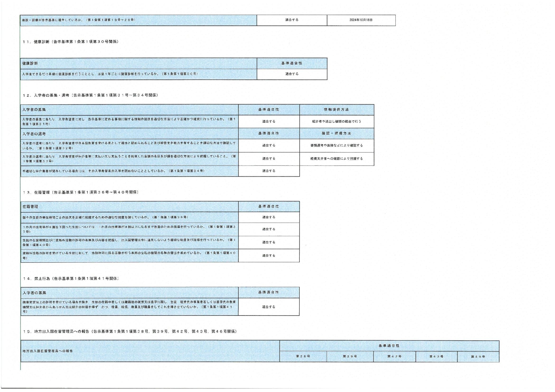Click 適合する beside the 2024 date cell
The height and width of the screenshot is (392, 555).
(x=292, y=20)
